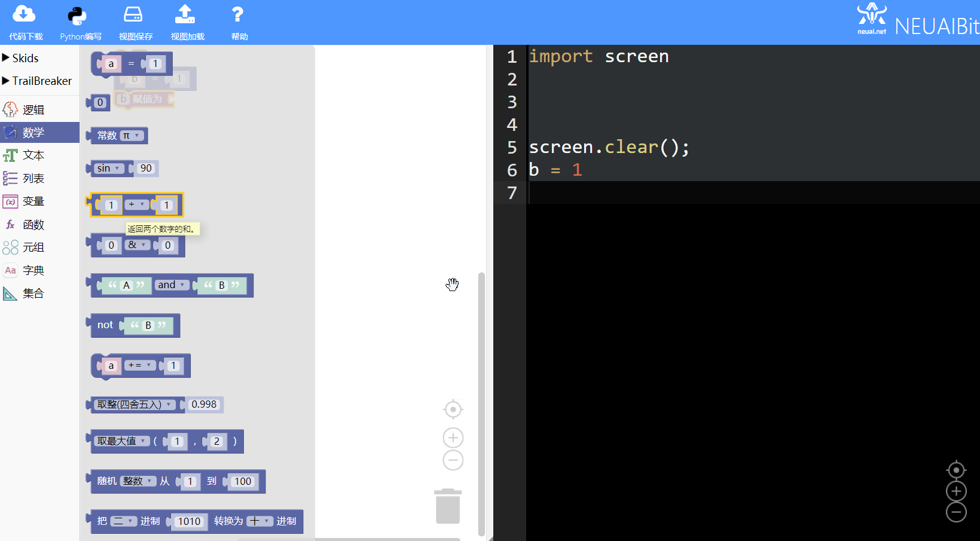Click the 'a = 1' assignment block
The height and width of the screenshot is (541, 980).
[131, 64]
